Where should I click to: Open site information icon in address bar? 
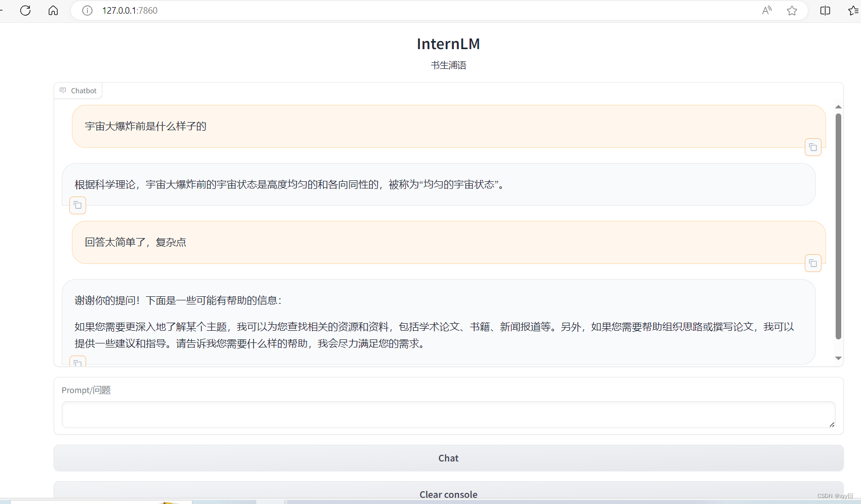tap(87, 10)
